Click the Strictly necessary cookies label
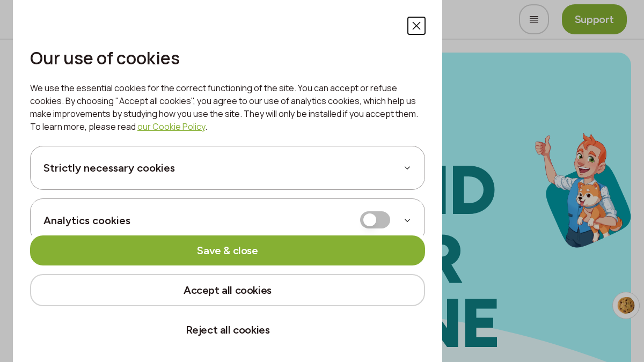Image resolution: width=644 pixels, height=362 pixels. point(109,168)
